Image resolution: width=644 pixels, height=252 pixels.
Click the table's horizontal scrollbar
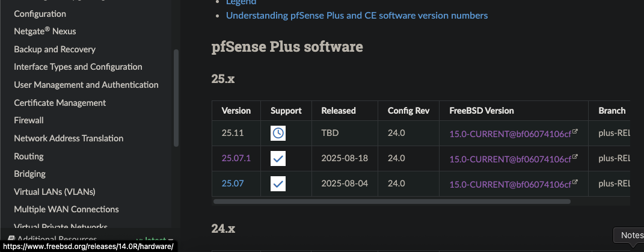391,201
